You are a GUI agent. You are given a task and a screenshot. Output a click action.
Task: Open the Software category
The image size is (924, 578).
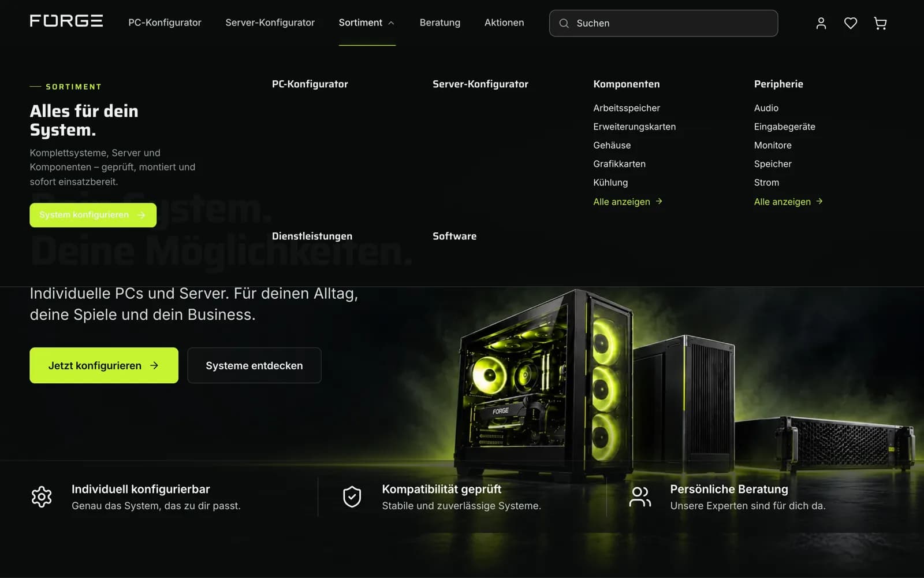click(x=454, y=236)
